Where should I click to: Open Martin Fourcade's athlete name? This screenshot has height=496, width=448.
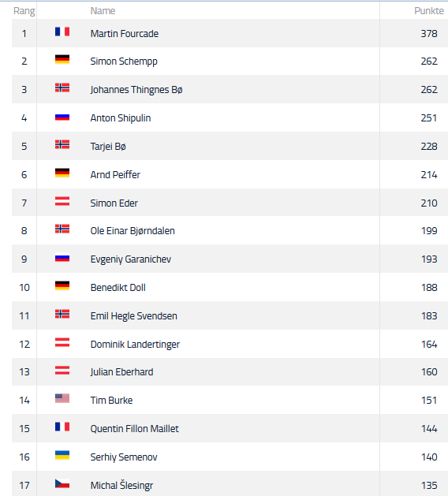pos(125,34)
